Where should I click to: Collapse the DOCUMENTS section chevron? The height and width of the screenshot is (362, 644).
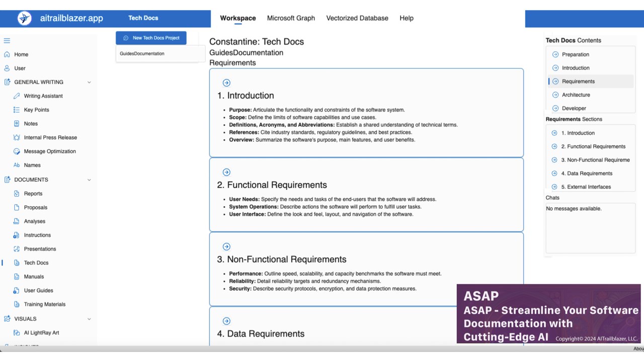click(89, 179)
